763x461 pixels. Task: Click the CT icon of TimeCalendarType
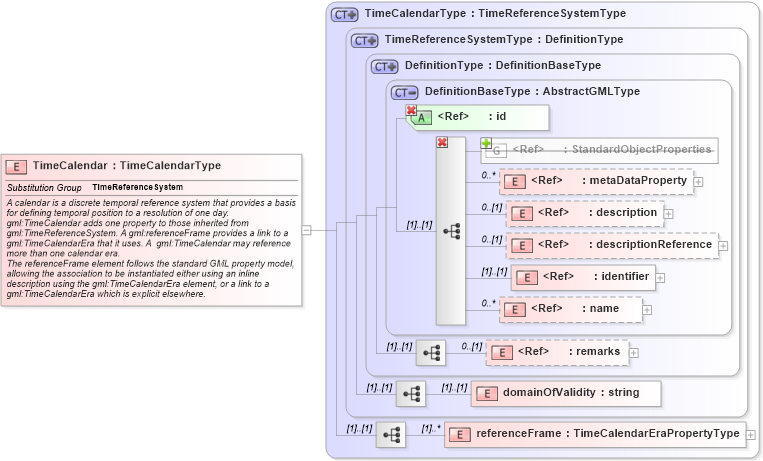[345, 15]
